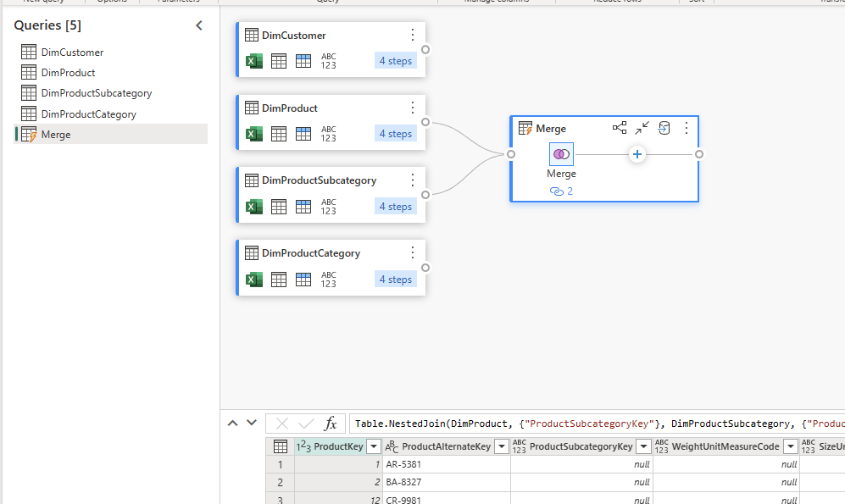The image size is (845, 504).
Task: Click the ABC 123 type icon in DimProduct
Action: coord(328,134)
